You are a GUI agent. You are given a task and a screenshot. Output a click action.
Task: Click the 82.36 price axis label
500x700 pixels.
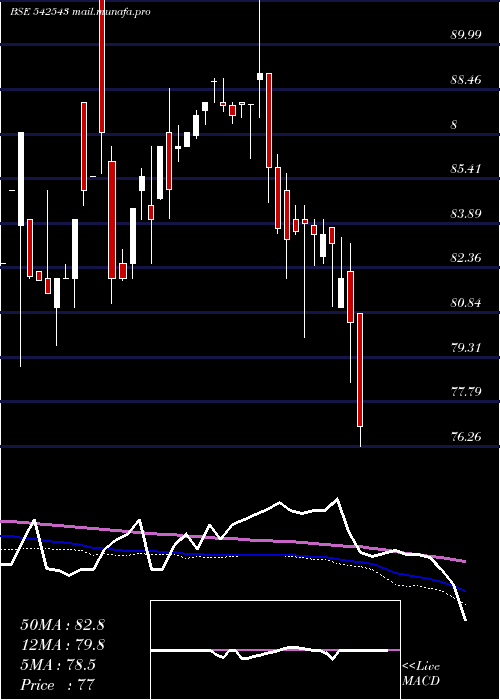click(x=466, y=258)
